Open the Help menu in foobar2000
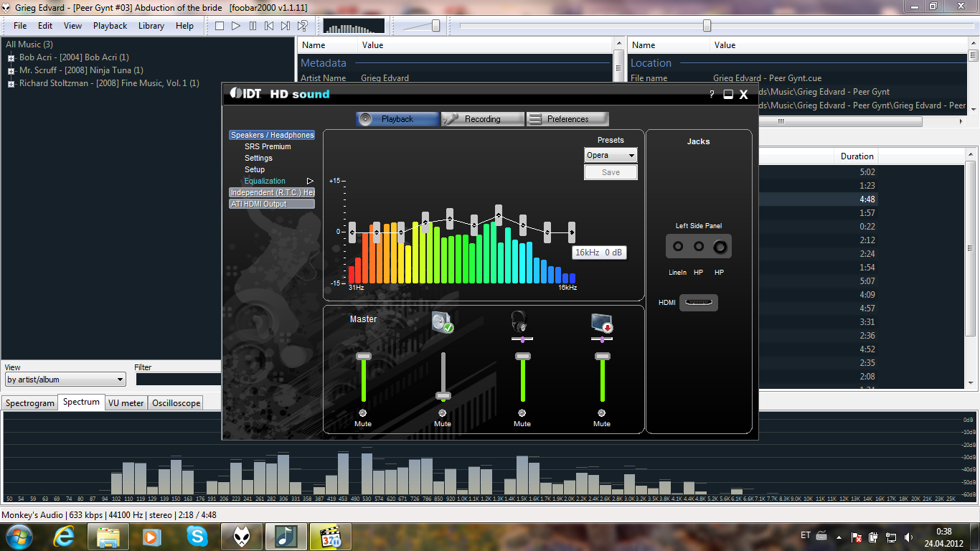 pyautogui.click(x=184, y=26)
